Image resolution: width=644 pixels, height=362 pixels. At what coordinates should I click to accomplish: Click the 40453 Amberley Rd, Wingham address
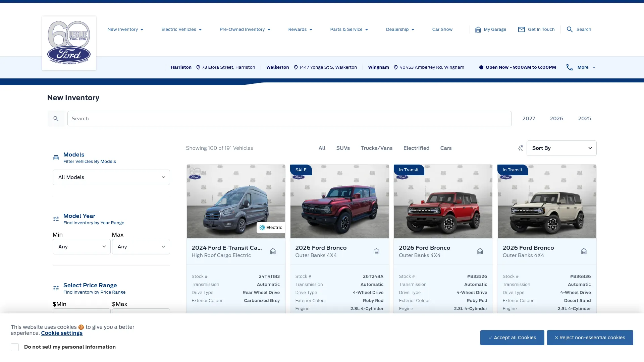coord(432,67)
